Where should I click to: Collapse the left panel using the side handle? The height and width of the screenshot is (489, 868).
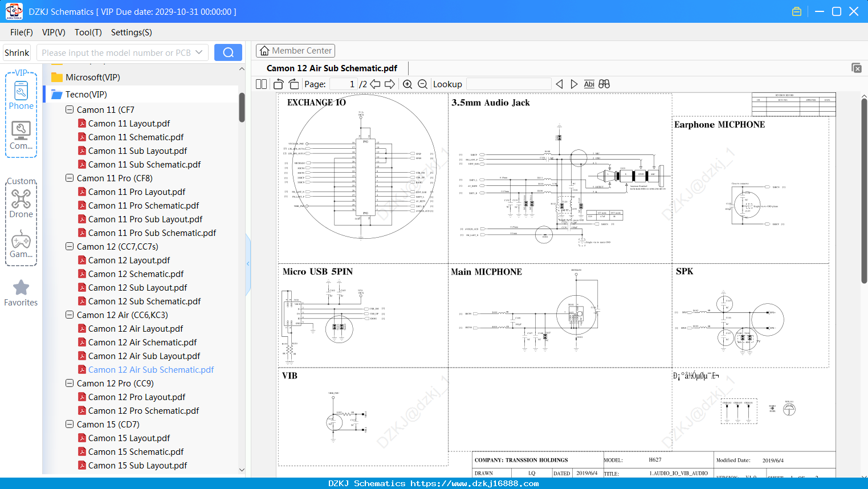(248, 264)
